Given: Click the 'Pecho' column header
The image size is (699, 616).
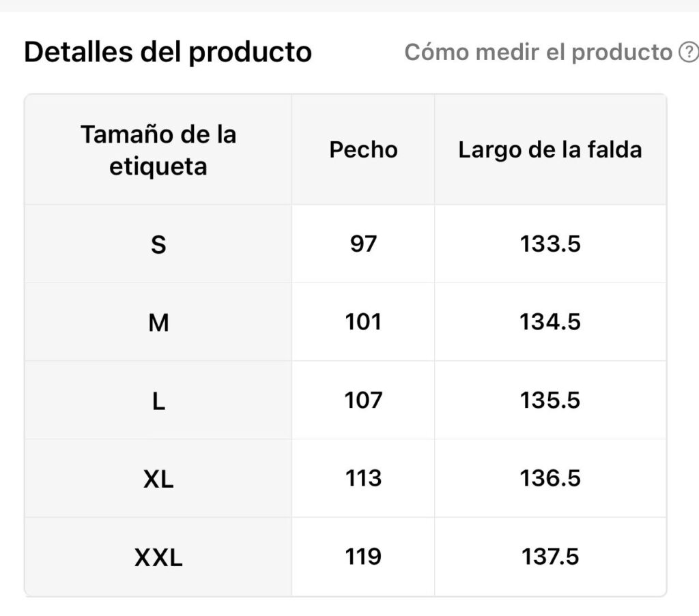Looking at the screenshot, I should tap(363, 149).
